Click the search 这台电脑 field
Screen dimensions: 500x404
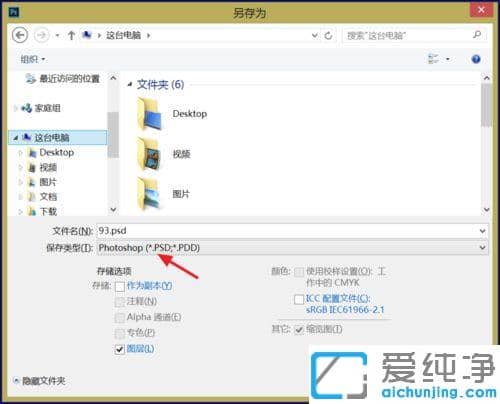(x=414, y=35)
